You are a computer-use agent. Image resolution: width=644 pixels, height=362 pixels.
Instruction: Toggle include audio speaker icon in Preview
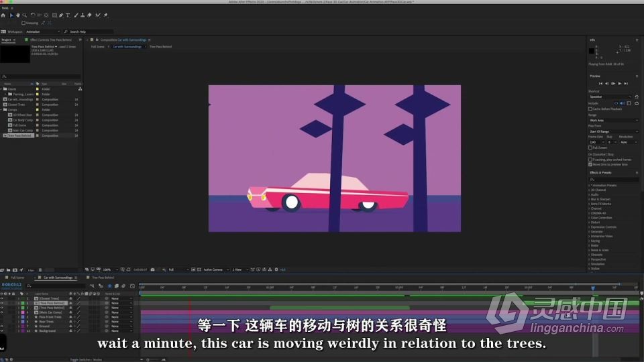623,103
